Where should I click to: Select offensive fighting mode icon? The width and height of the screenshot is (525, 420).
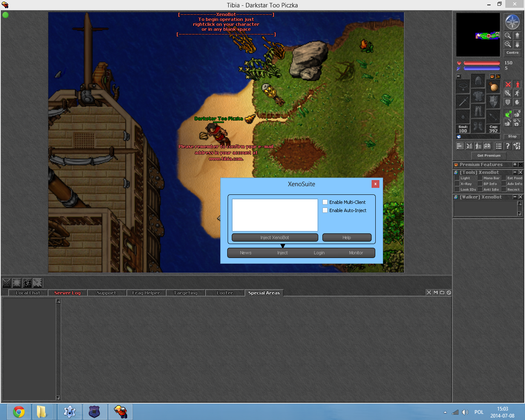coord(508,84)
